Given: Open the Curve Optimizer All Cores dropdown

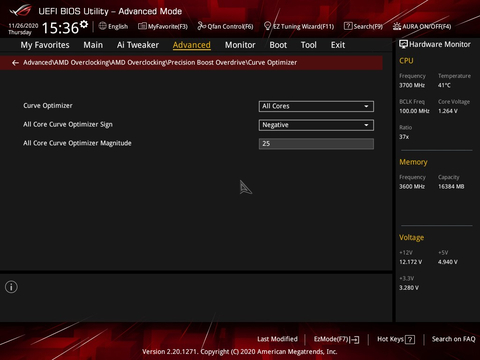Looking at the screenshot, I should tap(316, 106).
